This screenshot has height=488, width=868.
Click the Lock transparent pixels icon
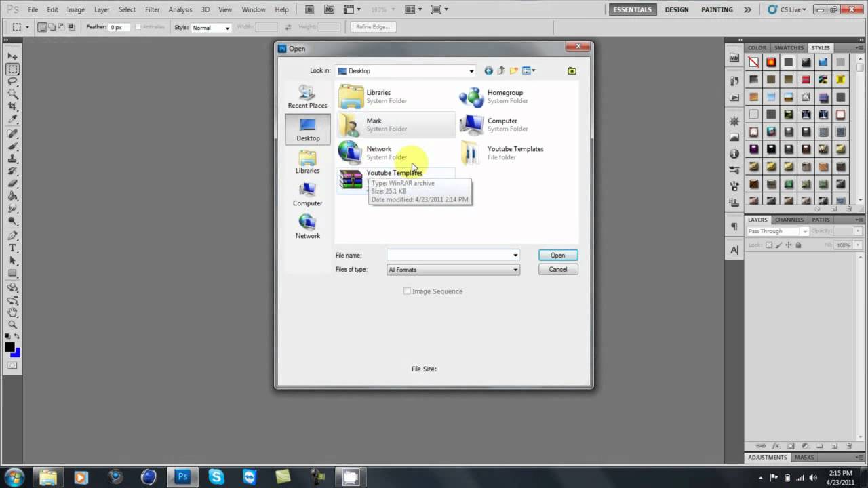click(769, 245)
